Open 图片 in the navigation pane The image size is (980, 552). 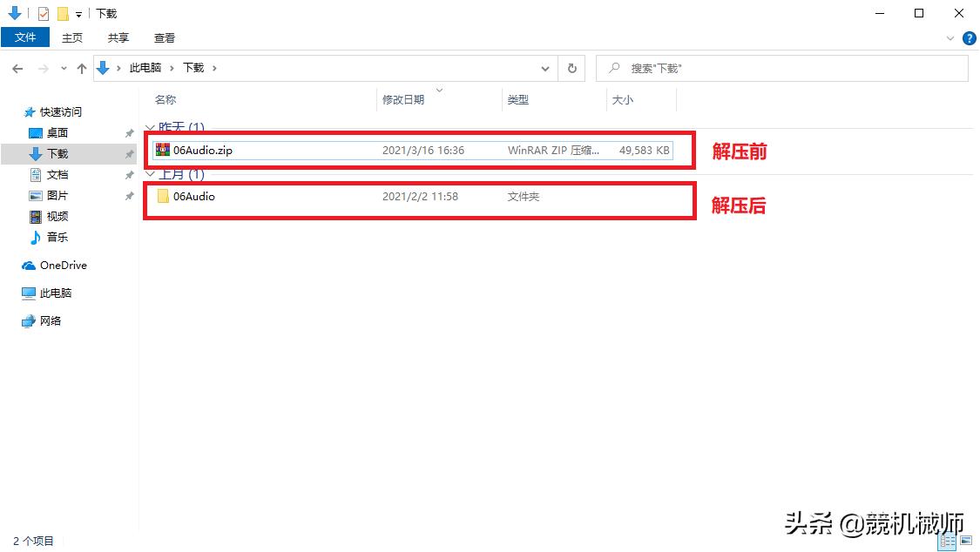point(57,195)
